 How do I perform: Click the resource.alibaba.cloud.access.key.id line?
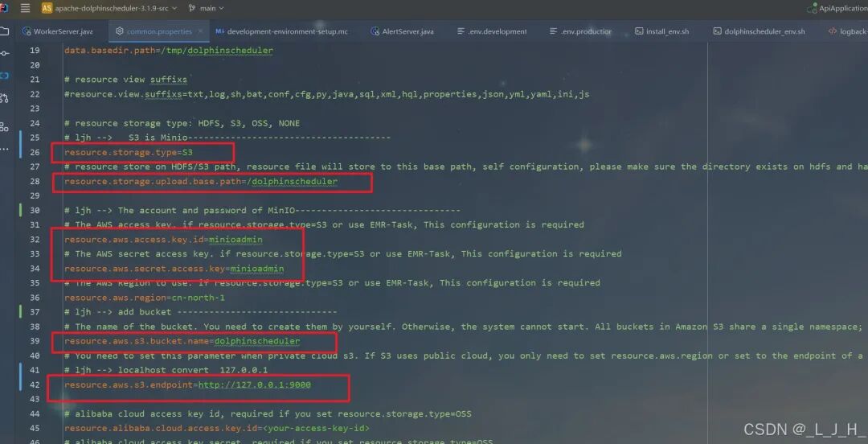(216, 428)
